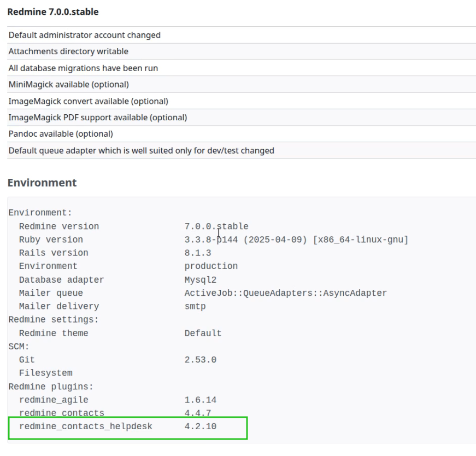Click redmine_contacts version '4.4.7'
The image size is (476, 456).
point(198,413)
